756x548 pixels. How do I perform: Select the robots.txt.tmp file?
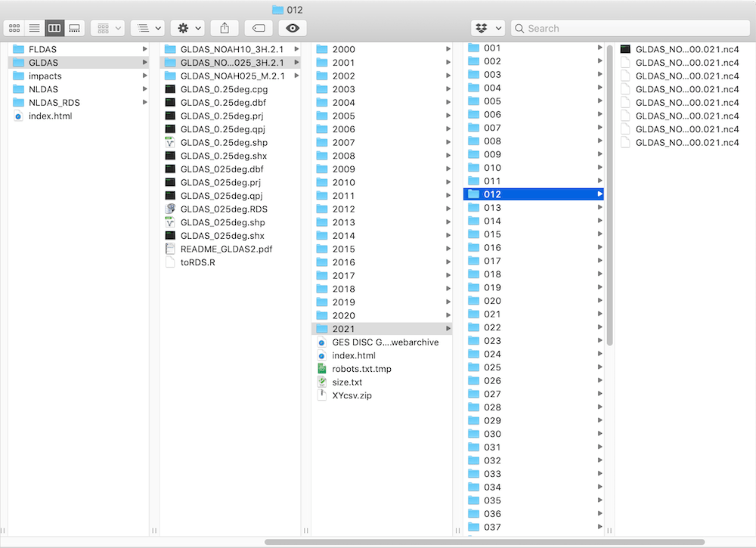tap(361, 369)
